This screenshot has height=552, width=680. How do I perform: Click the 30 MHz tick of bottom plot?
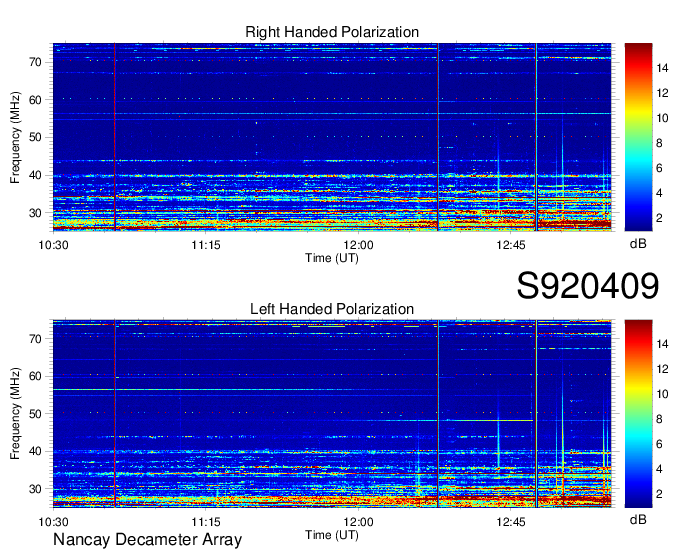pos(35,489)
